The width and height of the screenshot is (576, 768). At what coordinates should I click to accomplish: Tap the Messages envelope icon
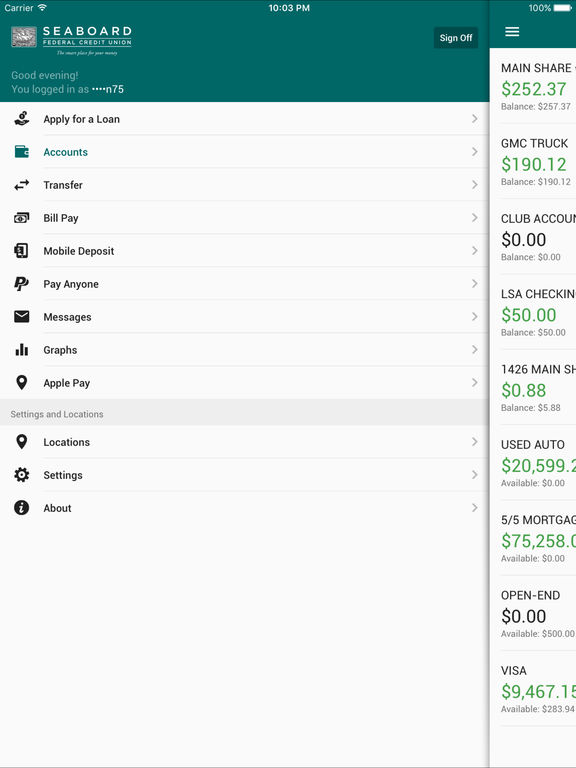[x=22, y=316]
